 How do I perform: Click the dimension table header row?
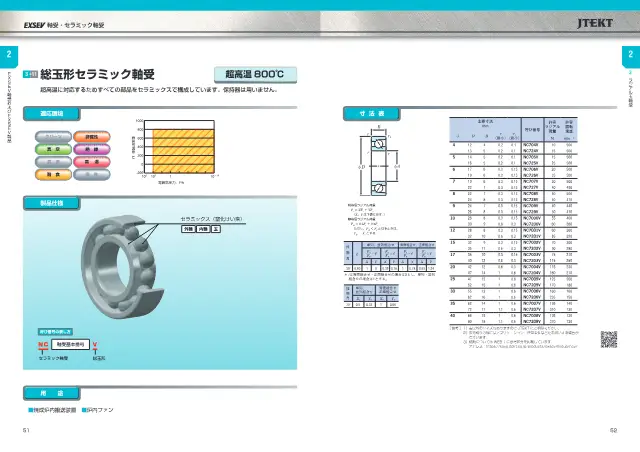pos(513,129)
